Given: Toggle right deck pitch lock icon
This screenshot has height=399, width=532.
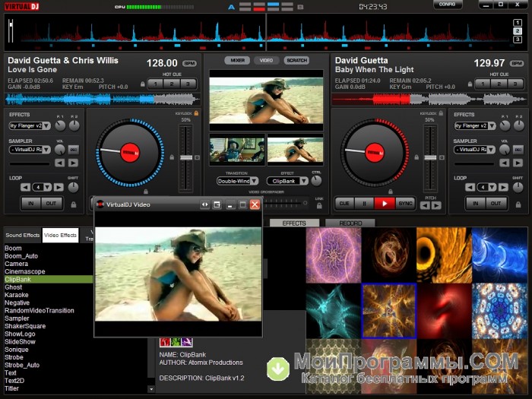Looking at the screenshot, I should 416,157.
